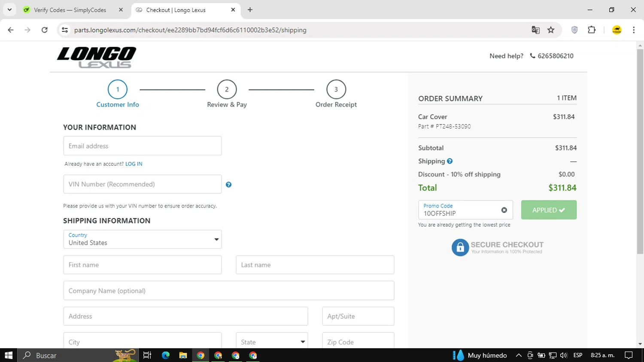This screenshot has height=362, width=644.
Task: Click the VIN number help question icon
Action: (x=228, y=185)
